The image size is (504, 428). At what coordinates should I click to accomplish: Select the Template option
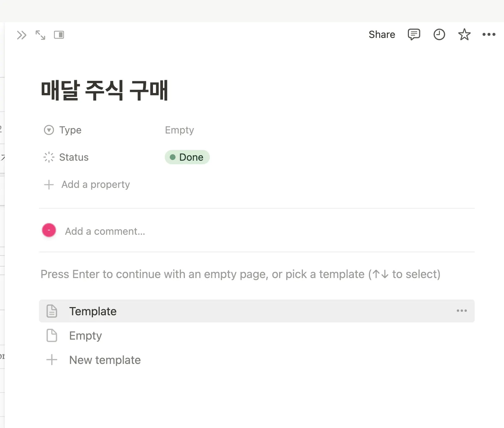tap(93, 311)
